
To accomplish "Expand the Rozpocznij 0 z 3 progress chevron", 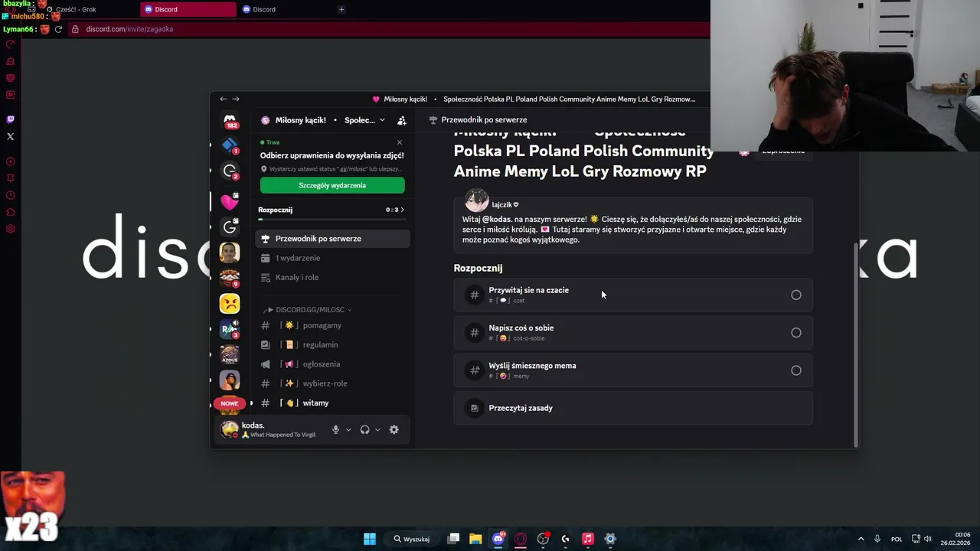I will click(x=402, y=210).
